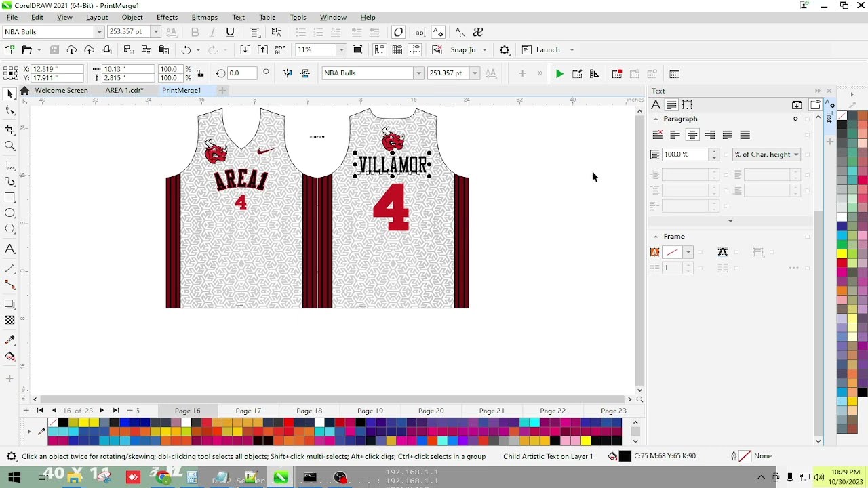Collapse the Paragraph section

(656, 119)
